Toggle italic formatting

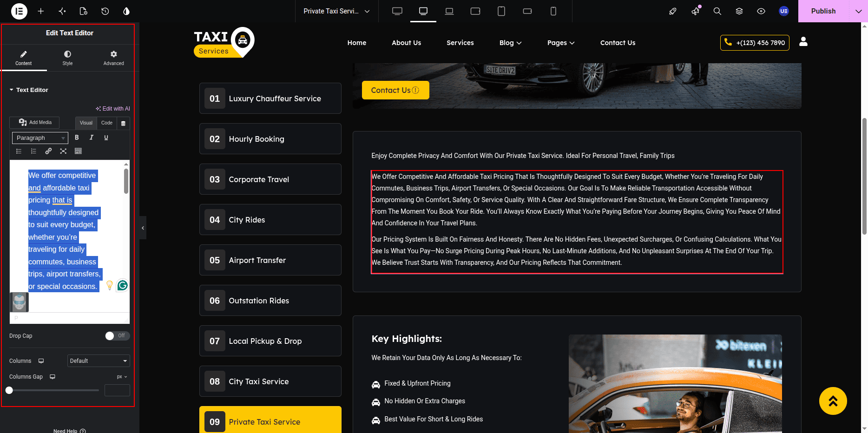point(92,138)
